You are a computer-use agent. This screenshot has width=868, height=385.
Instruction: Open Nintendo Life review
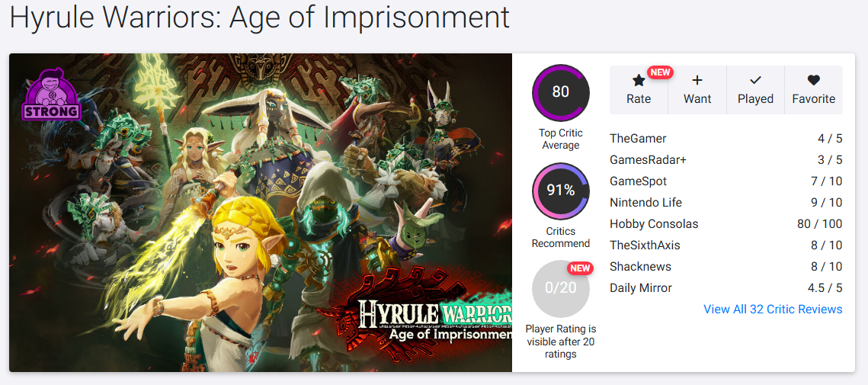coord(645,203)
